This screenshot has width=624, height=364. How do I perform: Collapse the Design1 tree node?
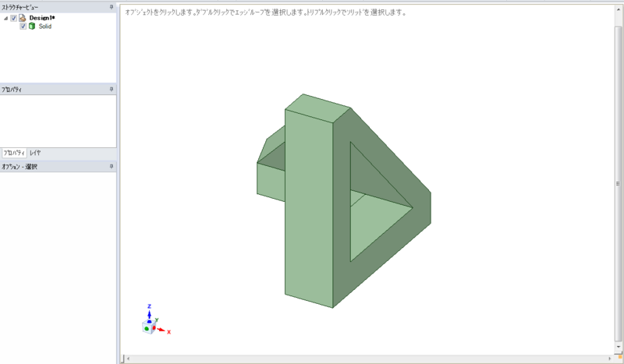coord(6,18)
